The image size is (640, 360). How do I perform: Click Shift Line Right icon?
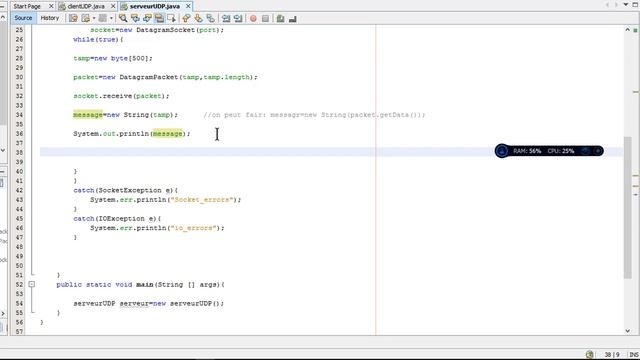238,18
